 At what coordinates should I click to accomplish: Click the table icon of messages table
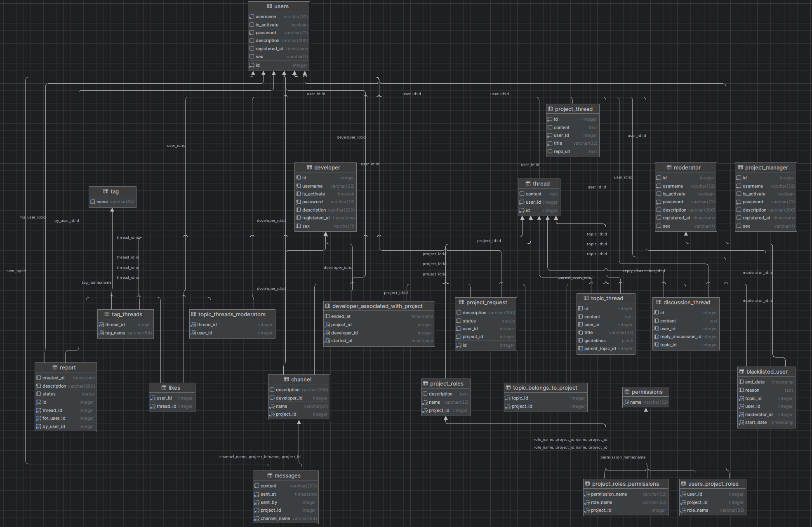pyautogui.click(x=270, y=475)
